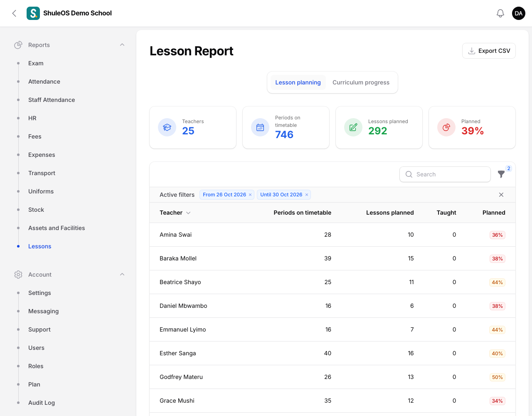Screen dimensions: 532x416
Task: Select the Amina Swai teacher name
Action: [x=176, y=235]
